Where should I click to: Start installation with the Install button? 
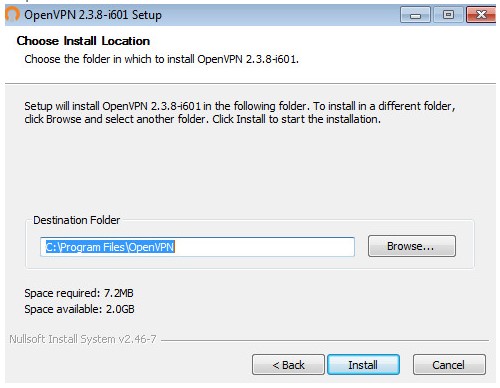coord(363,365)
